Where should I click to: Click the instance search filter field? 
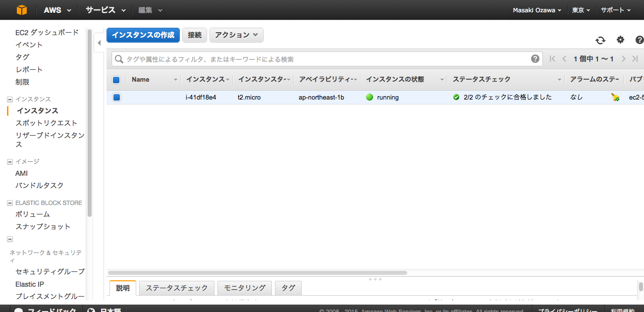(327, 59)
